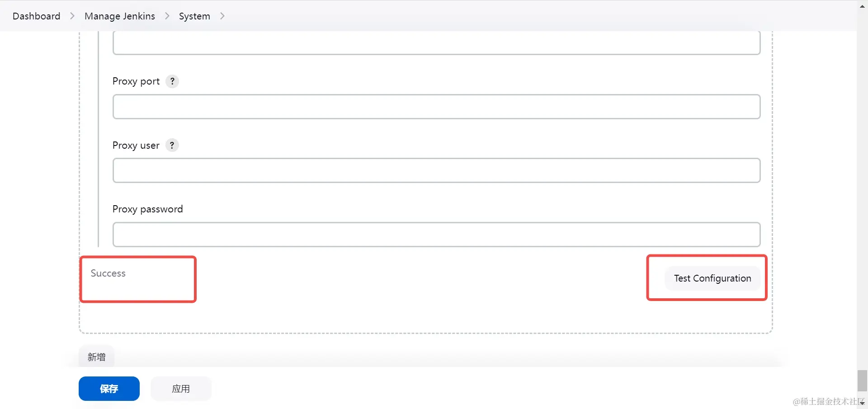The width and height of the screenshot is (868, 409).
Task: Open the Manage Jenkins breadcrumb link
Action: tap(120, 16)
